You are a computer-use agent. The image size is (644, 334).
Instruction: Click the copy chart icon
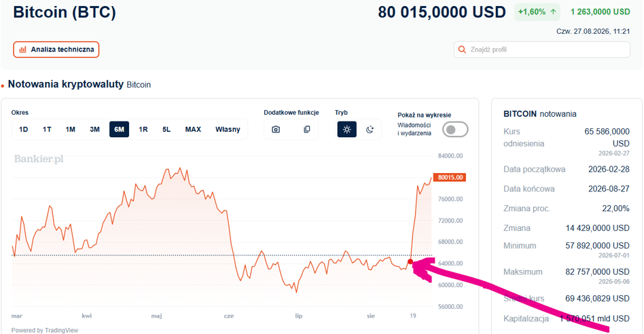(307, 129)
